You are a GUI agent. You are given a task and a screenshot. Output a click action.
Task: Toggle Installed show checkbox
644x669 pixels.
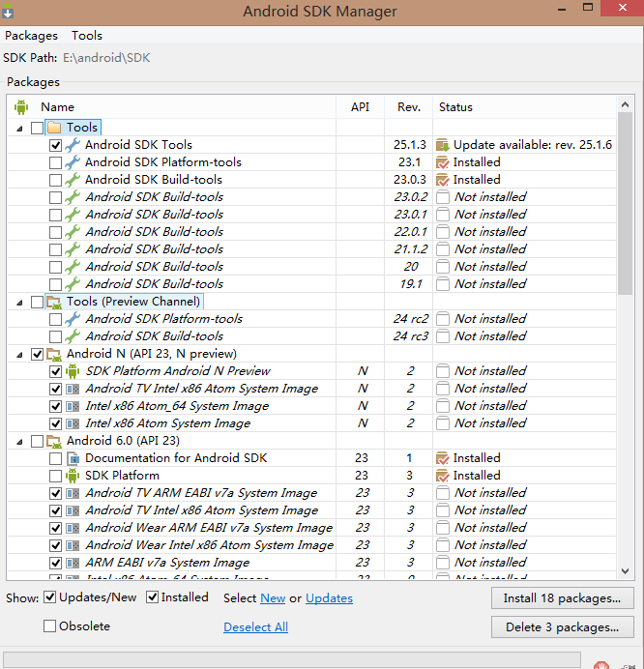153,597
